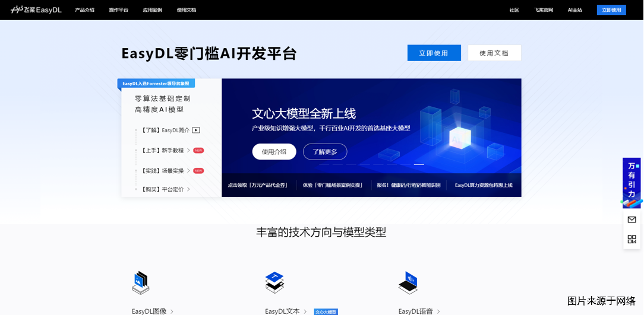Viewport: 644px width, 315px height.
Task: Open the EasyDL语音 speech icon
Action: coord(408,283)
